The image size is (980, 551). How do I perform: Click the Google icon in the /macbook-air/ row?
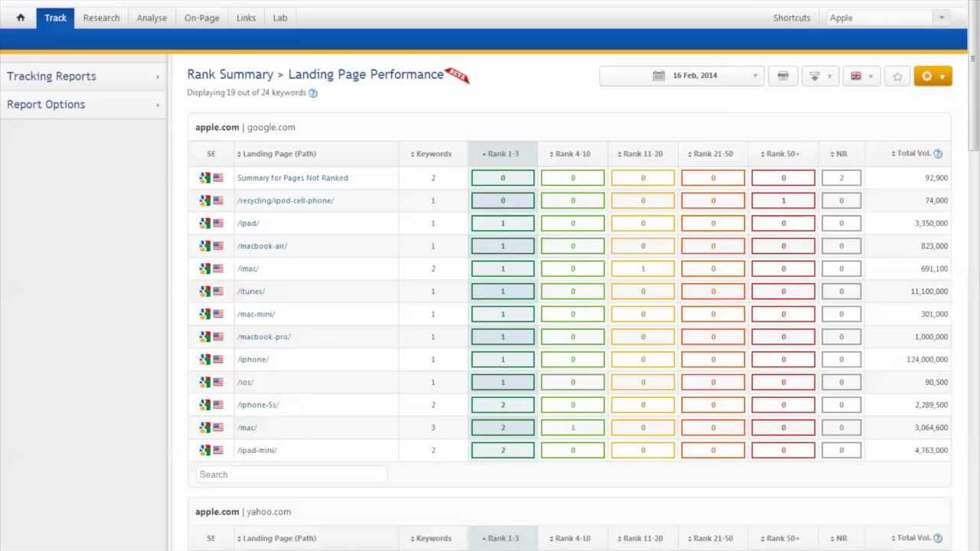click(204, 246)
